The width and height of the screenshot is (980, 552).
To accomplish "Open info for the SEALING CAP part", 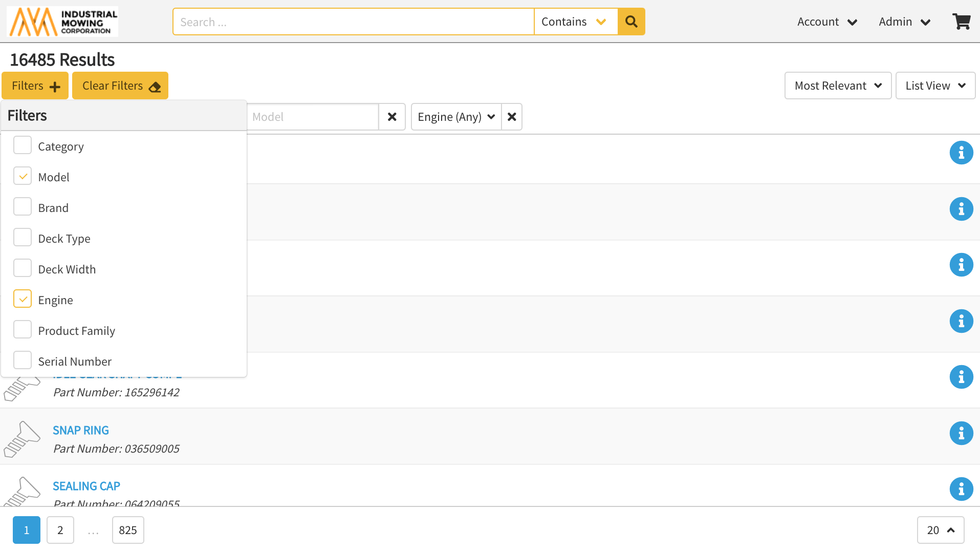I will pos(961,489).
